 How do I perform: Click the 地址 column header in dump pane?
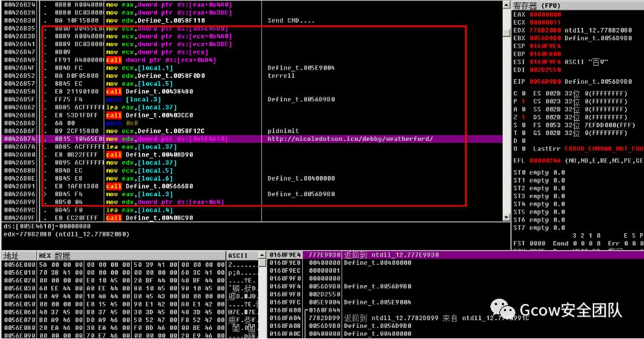(x=11, y=255)
